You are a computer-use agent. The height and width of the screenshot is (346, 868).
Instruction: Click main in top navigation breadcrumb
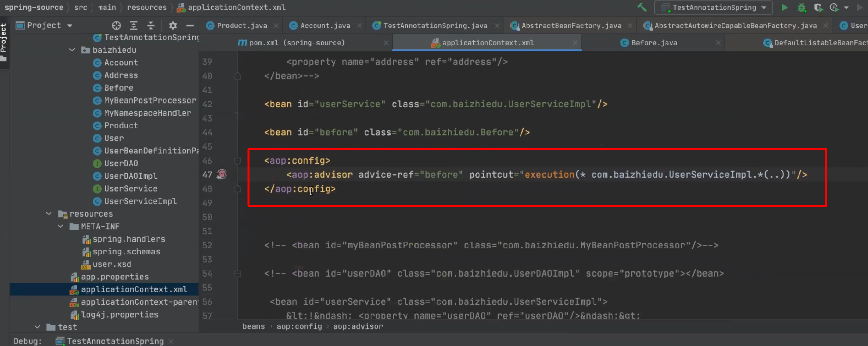coord(107,7)
